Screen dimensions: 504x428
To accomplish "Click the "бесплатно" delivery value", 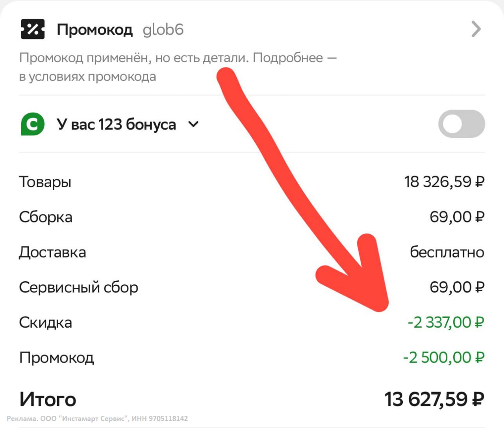I will pos(447,252).
